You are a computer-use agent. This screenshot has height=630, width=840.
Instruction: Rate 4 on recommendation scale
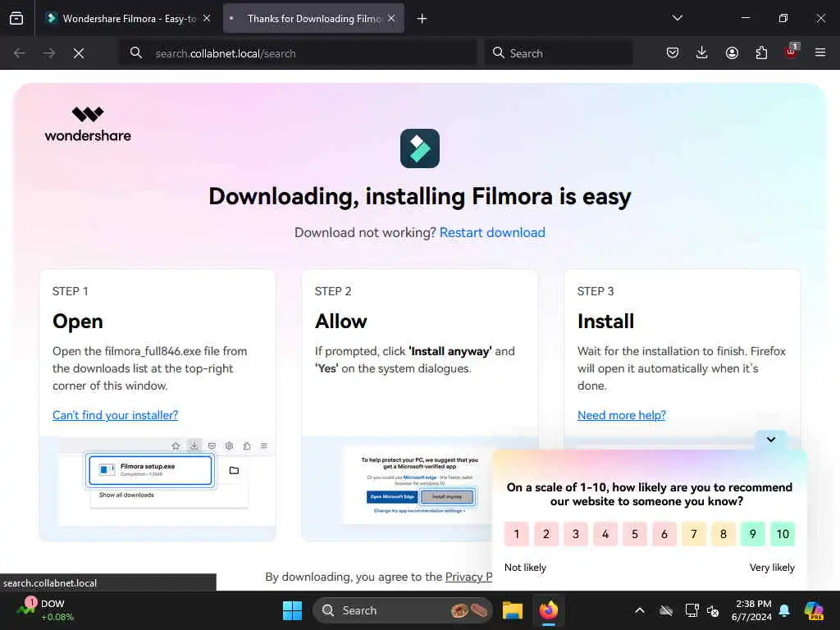(x=605, y=534)
